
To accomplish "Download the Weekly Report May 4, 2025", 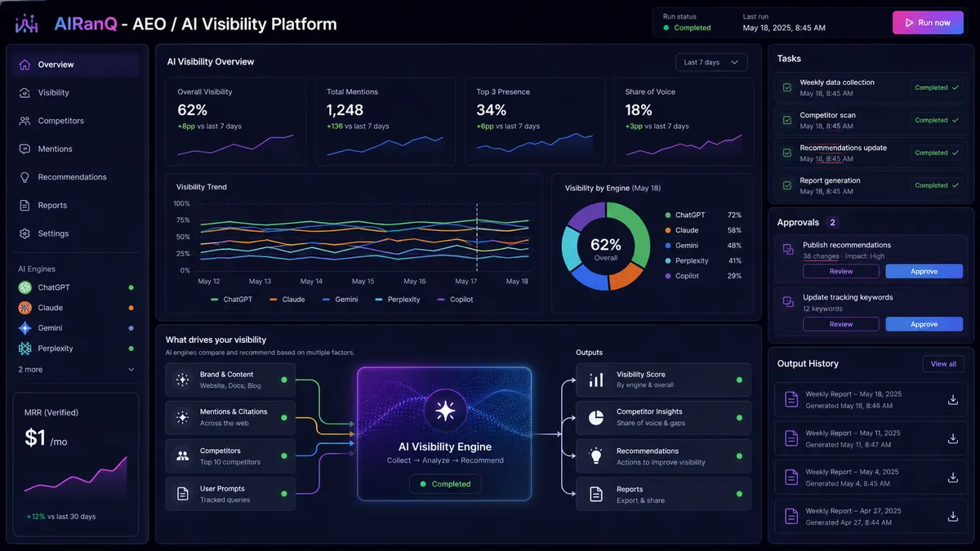I will tap(952, 478).
